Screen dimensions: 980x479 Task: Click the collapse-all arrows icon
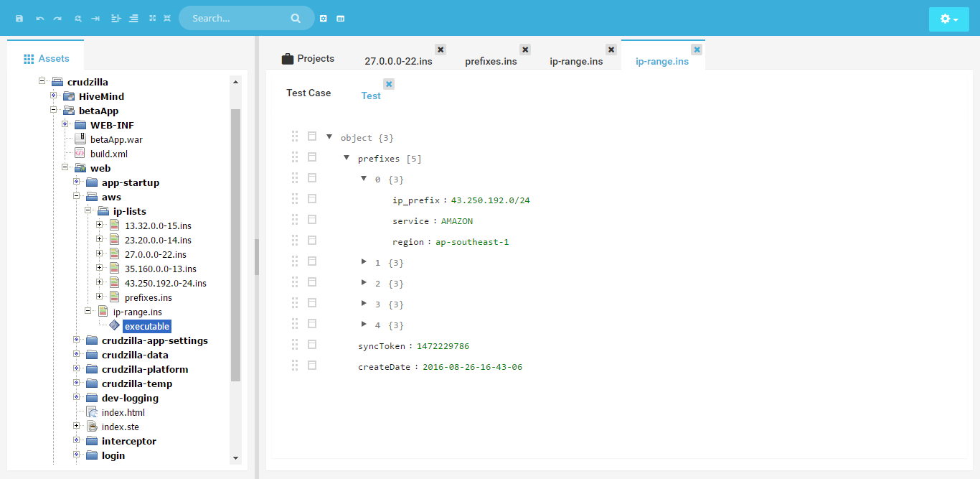click(167, 19)
